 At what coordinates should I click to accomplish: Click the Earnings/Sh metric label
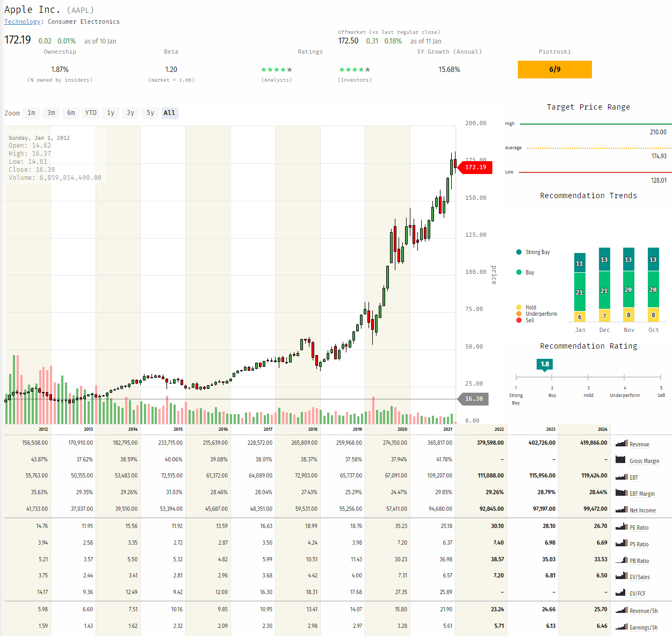coord(644,627)
